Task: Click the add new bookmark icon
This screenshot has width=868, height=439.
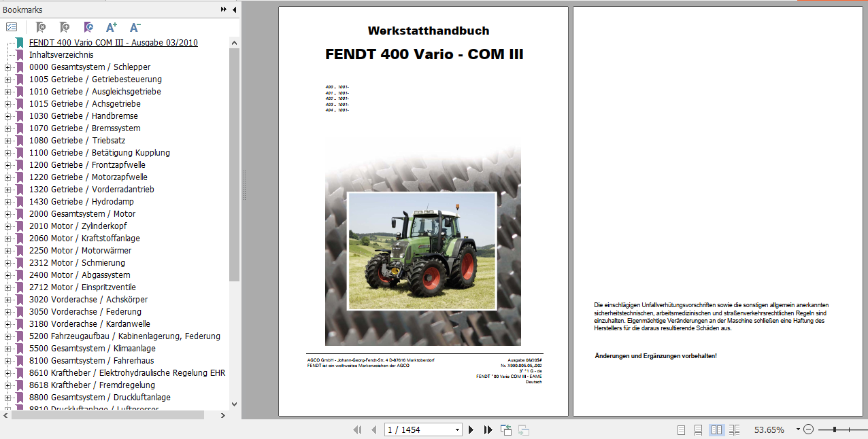Action: (x=64, y=27)
